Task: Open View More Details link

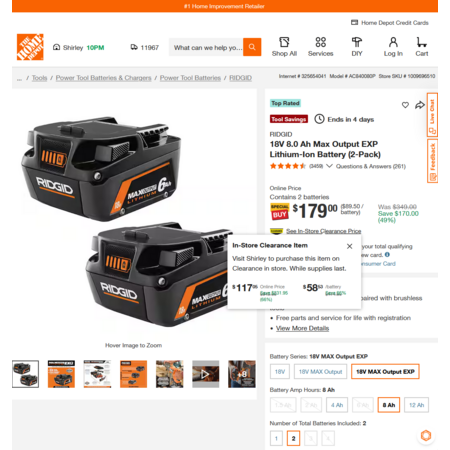Action: (302, 328)
